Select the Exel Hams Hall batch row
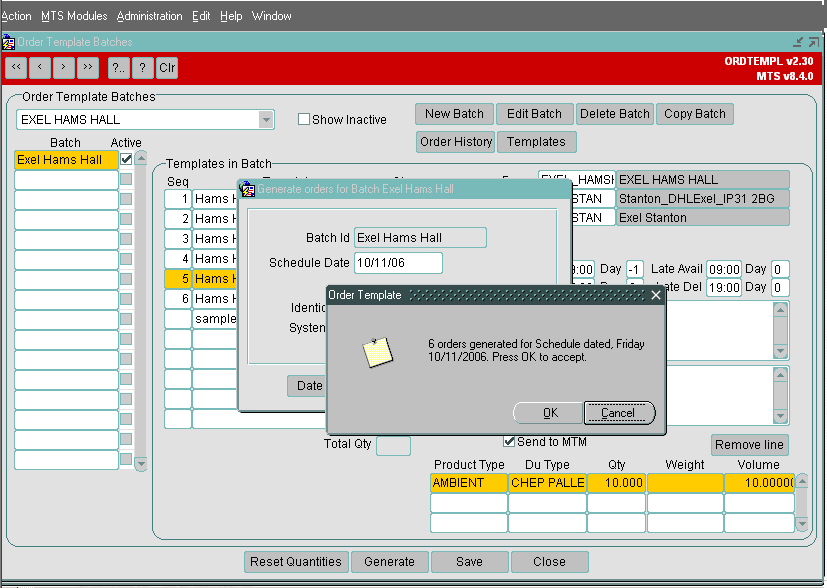Image resolution: width=827 pixels, height=588 pixels. [x=66, y=160]
